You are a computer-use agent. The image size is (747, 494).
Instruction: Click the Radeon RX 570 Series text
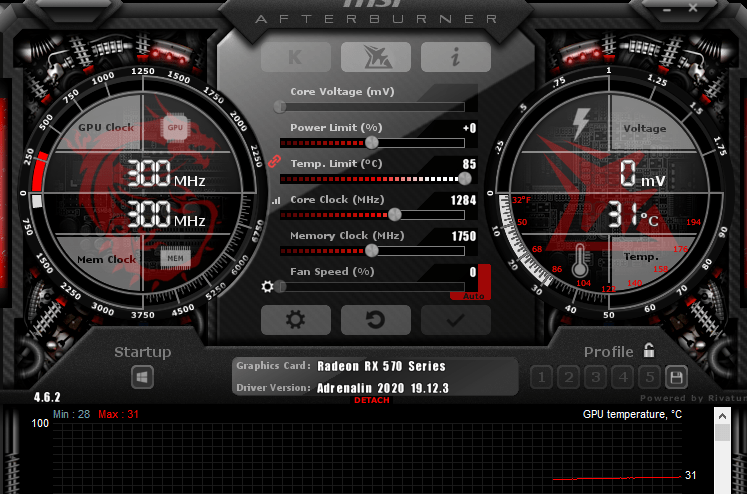381,366
